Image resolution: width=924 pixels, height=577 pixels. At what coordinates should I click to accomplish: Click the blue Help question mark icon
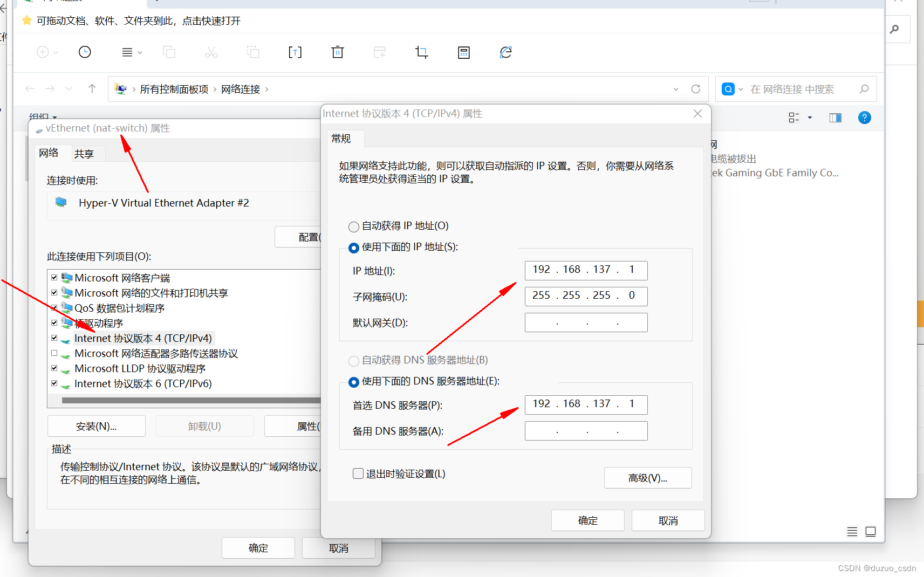tap(864, 118)
